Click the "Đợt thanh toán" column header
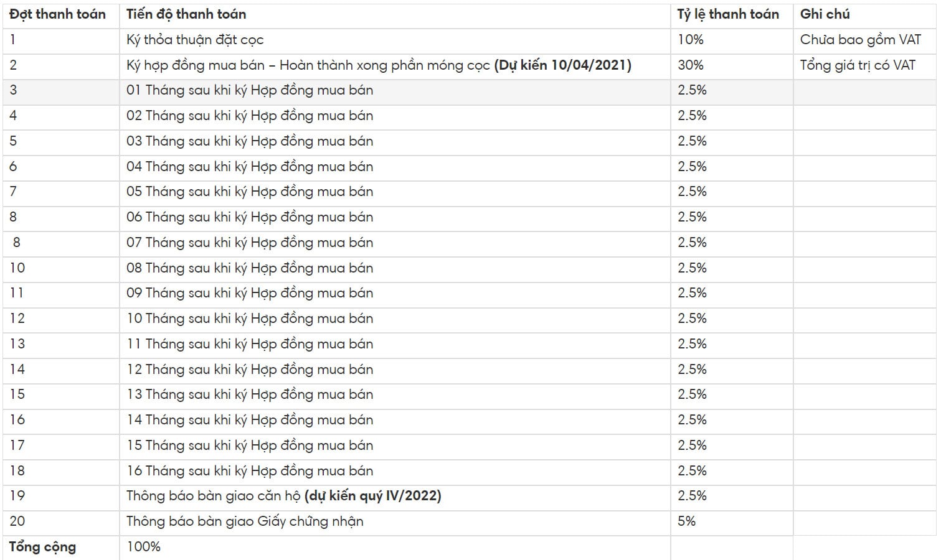Image resolution: width=941 pixels, height=560 pixels. pos(57,14)
